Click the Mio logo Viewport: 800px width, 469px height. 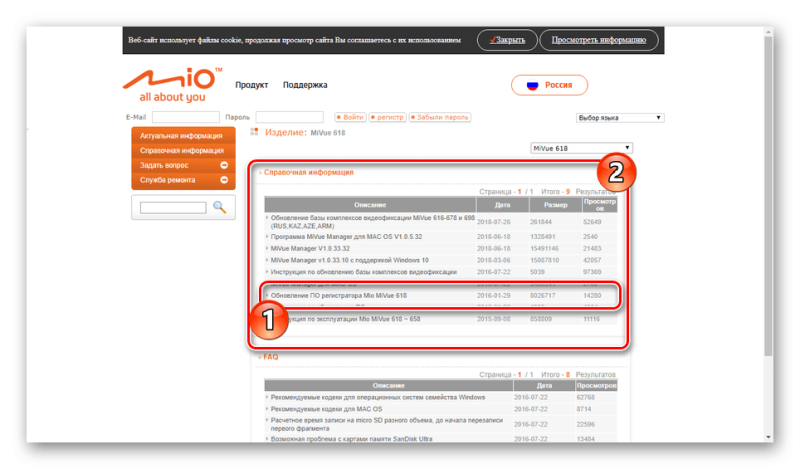(172, 85)
